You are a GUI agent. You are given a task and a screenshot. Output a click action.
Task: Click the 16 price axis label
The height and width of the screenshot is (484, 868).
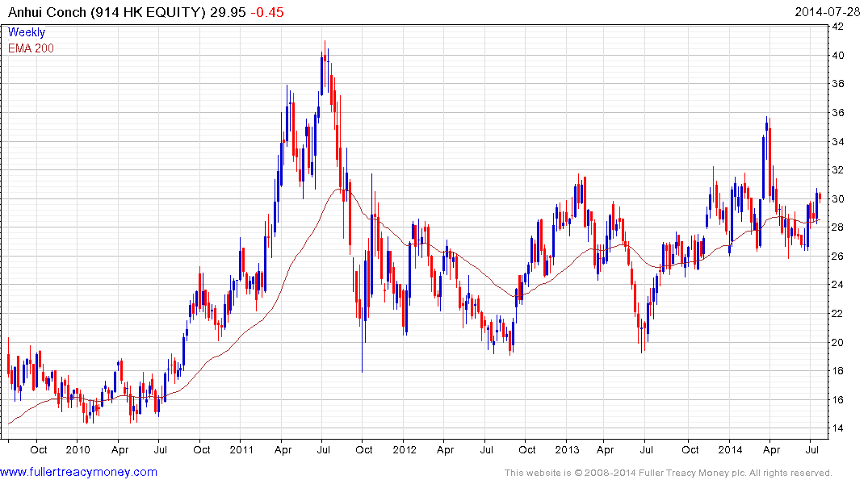click(x=838, y=400)
